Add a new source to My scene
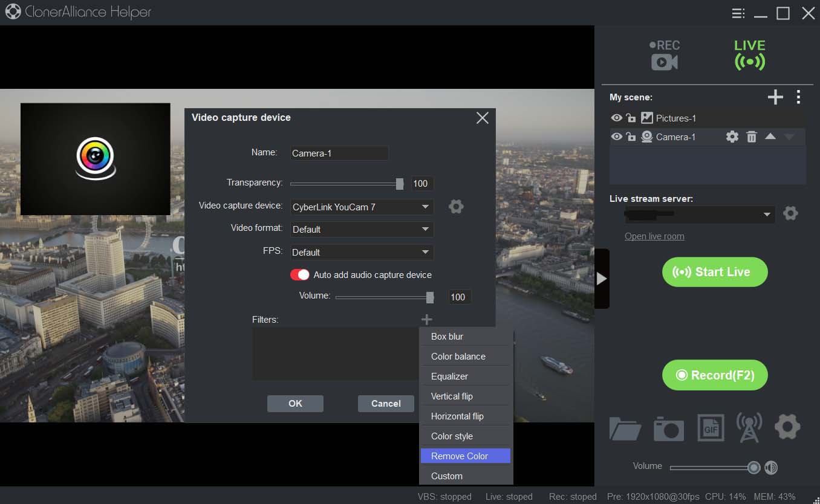The image size is (820, 504). pos(775,97)
